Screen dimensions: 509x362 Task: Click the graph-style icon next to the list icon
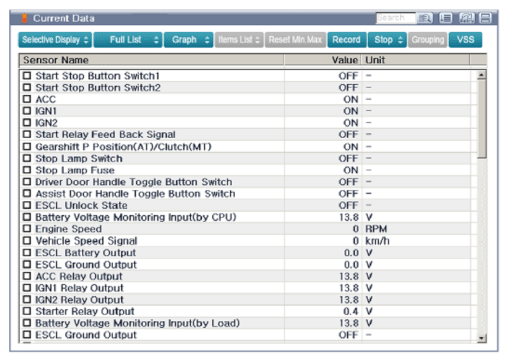(x=466, y=18)
